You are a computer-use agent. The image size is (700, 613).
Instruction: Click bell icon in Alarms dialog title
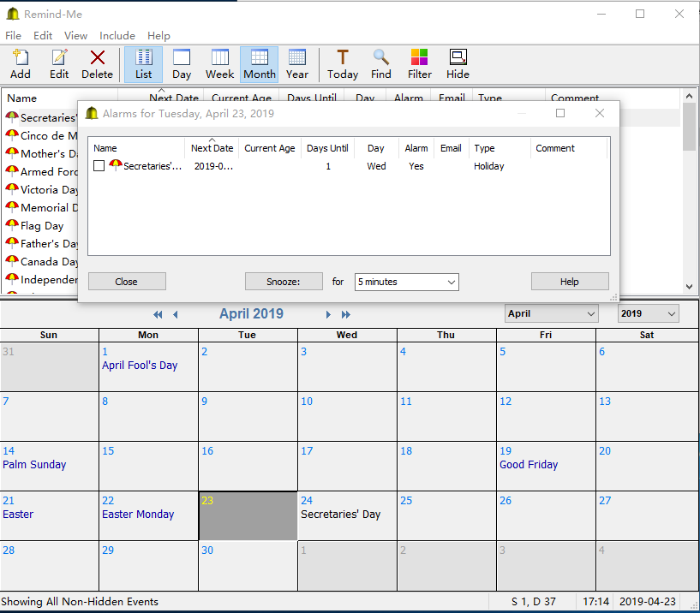point(92,113)
